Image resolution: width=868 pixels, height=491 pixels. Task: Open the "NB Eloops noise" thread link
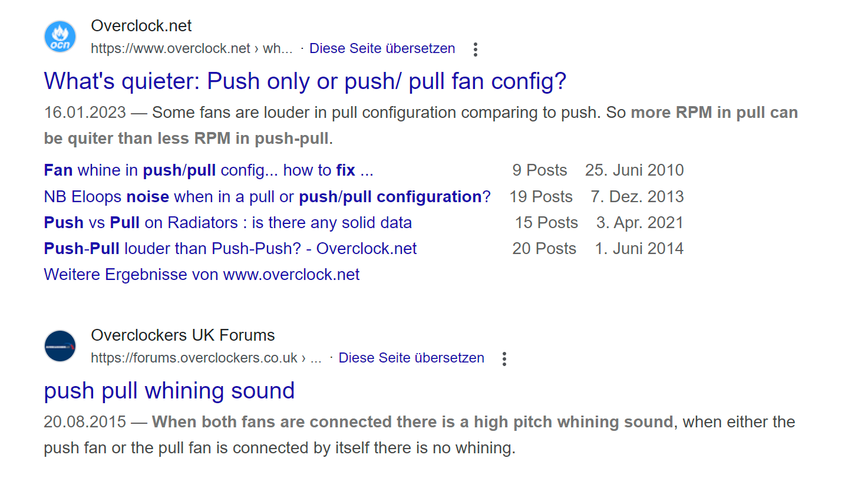[267, 197]
